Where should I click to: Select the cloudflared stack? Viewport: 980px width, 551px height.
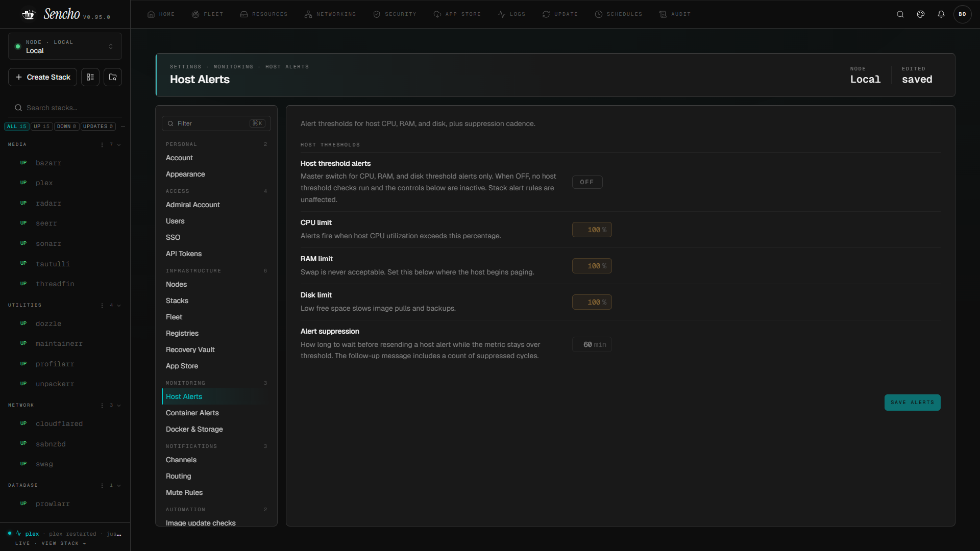coord(65,423)
